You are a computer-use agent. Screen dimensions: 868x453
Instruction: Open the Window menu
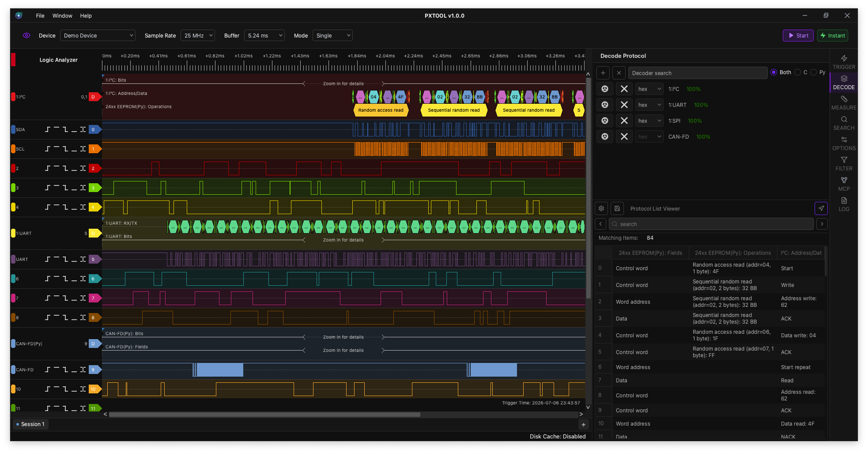[x=62, y=15]
